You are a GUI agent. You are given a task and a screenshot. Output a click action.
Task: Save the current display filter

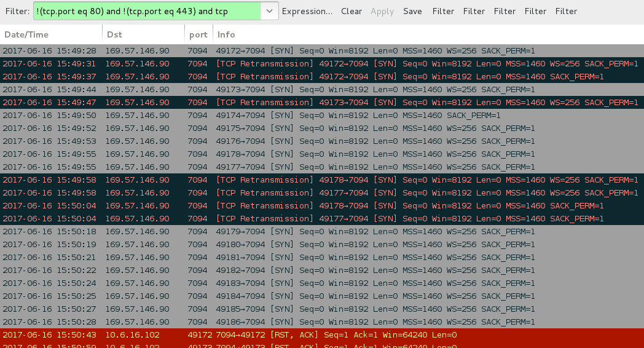pyautogui.click(x=412, y=12)
